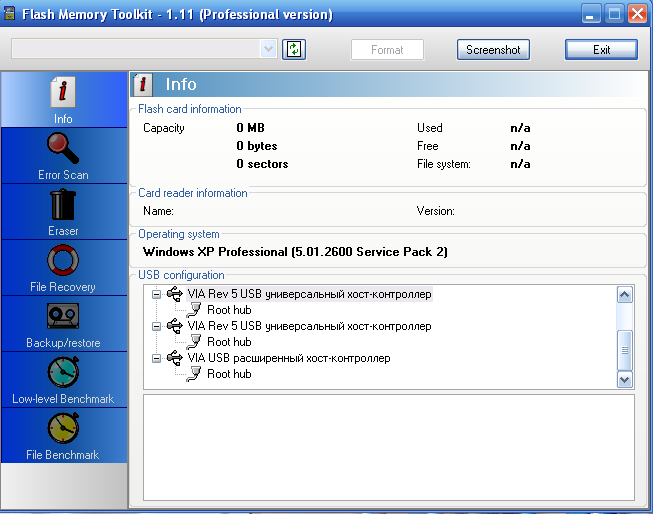Open Backup/restore cassette tape icon
653x514 pixels.
click(63, 316)
